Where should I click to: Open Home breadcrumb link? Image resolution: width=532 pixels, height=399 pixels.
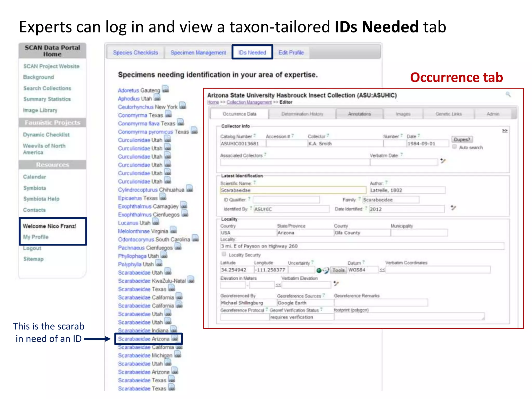pos(213,102)
